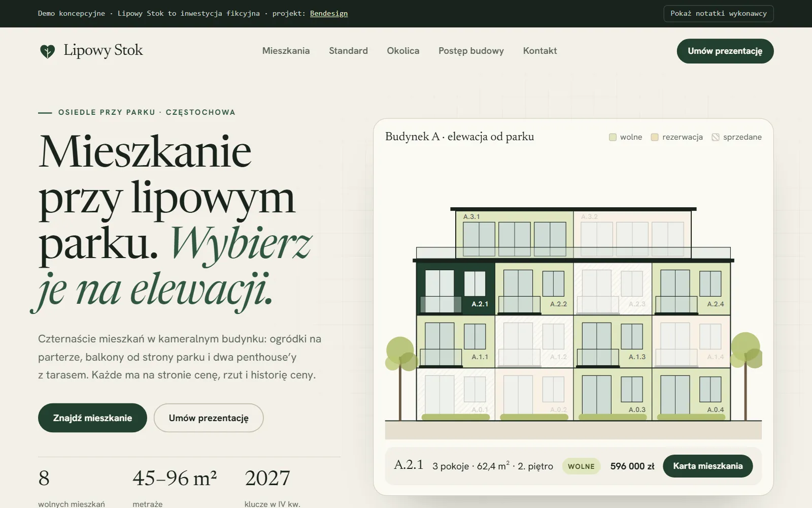Go to Postęp budowy section
812x508 pixels.
tap(471, 51)
